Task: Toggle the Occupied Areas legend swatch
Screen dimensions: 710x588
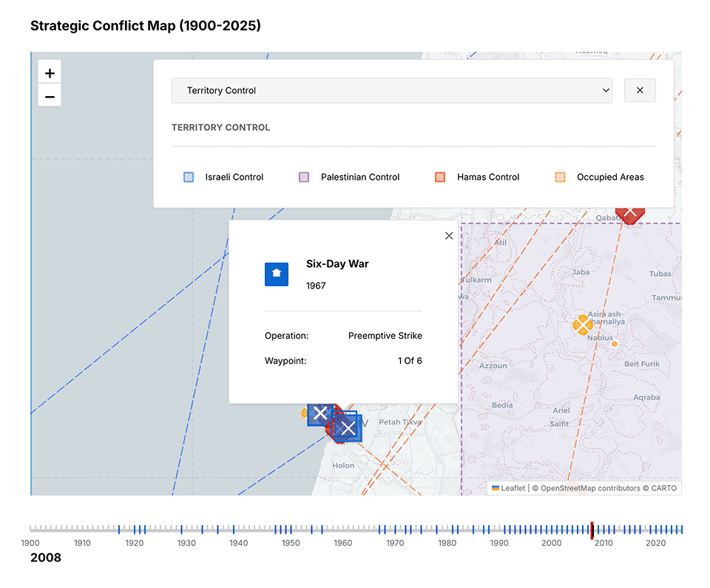Action: pos(560,178)
